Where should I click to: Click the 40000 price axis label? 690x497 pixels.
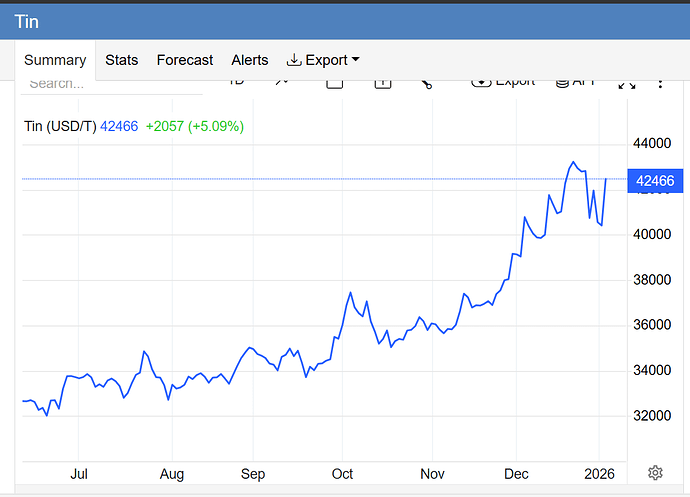[652, 234]
